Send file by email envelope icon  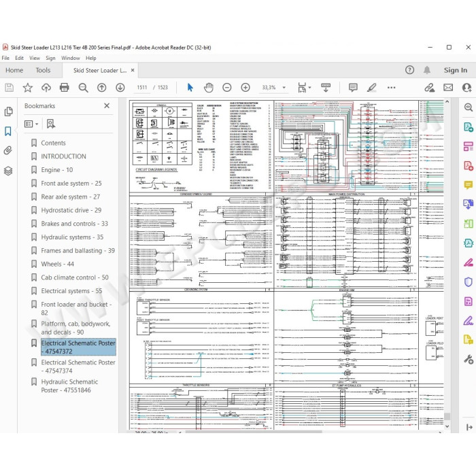point(448,88)
